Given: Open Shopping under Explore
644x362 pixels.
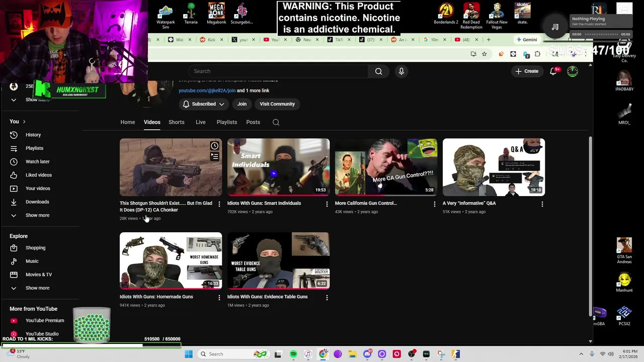Looking at the screenshot, I should tap(35, 248).
